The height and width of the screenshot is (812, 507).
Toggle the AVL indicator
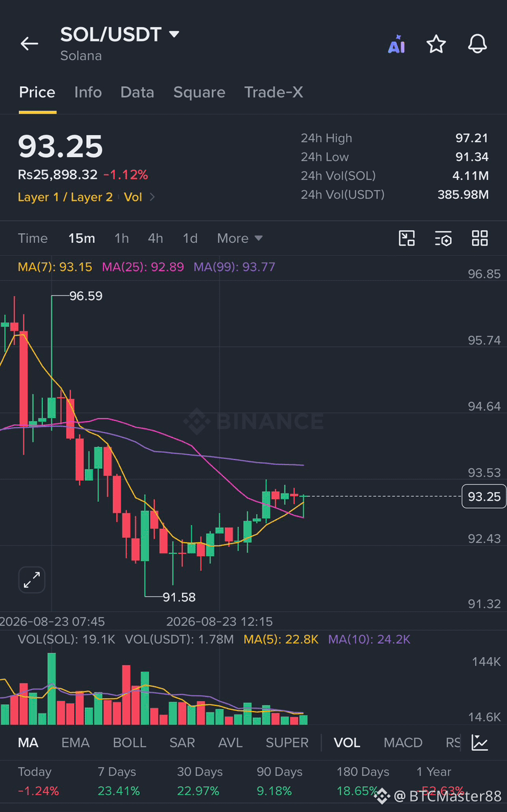(230, 742)
